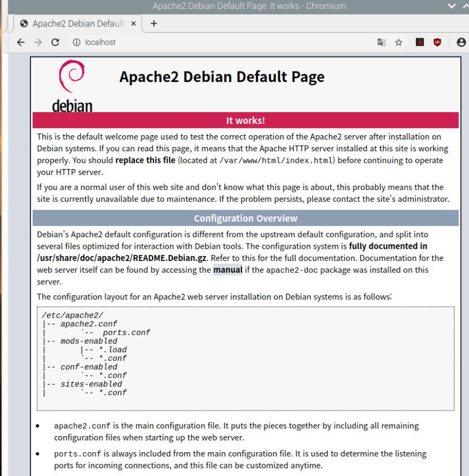Reload the localhost page
The width and height of the screenshot is (469, 476).
pyautogui.click(x=55, y=42)
